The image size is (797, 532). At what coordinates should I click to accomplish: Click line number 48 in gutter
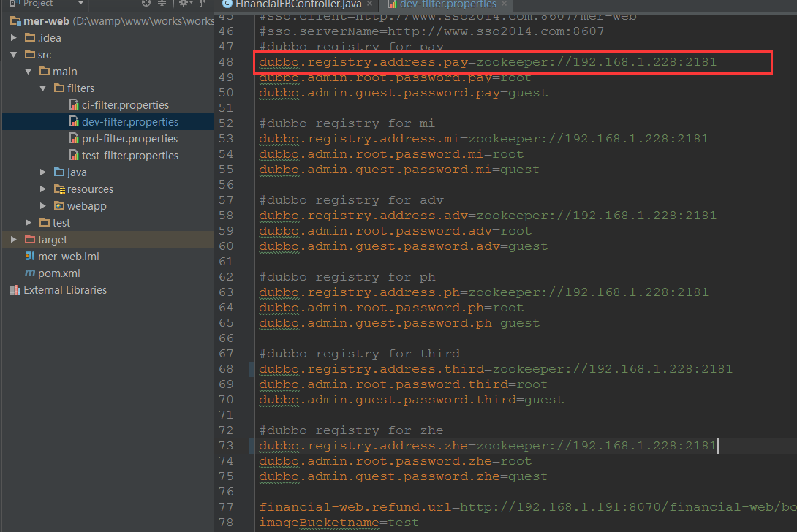[x=226, y=62]
